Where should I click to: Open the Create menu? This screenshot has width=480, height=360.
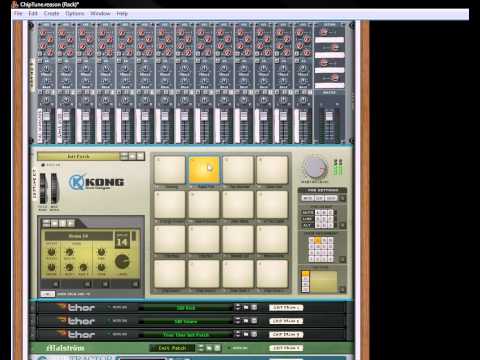pyautogui.click(x=51, y=14)
